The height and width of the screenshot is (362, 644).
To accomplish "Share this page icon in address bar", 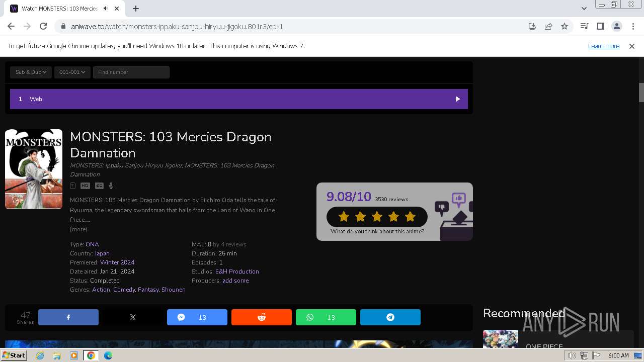I will tap(548, 26).
